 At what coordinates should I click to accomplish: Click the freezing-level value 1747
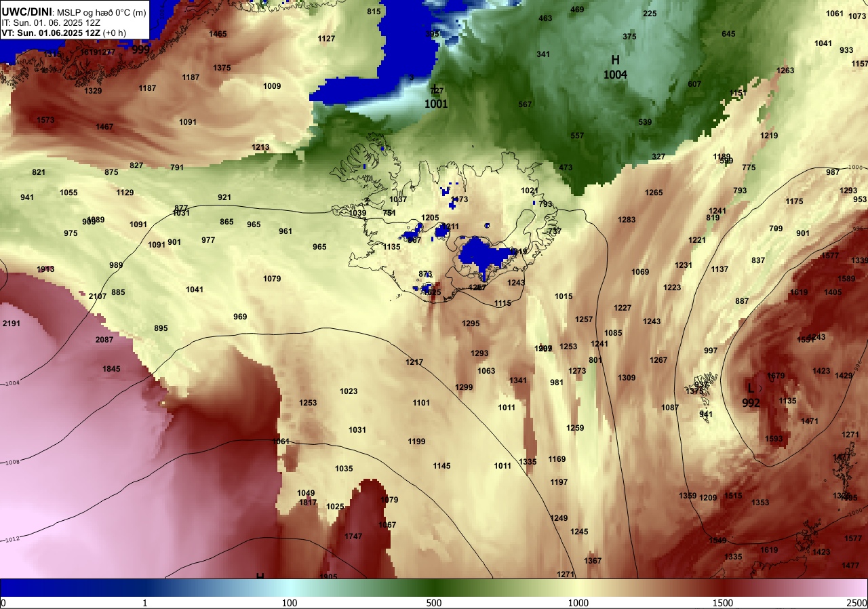coord(353,536)
